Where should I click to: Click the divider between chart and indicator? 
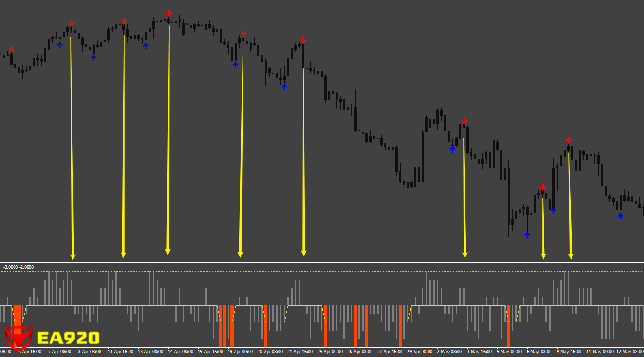(x=322, y=262)
